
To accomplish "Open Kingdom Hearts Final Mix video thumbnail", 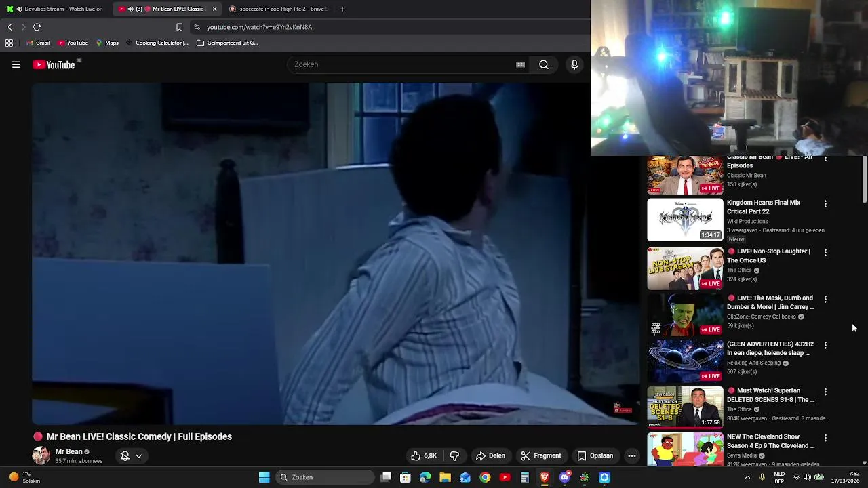I will (x=685, y=220).
